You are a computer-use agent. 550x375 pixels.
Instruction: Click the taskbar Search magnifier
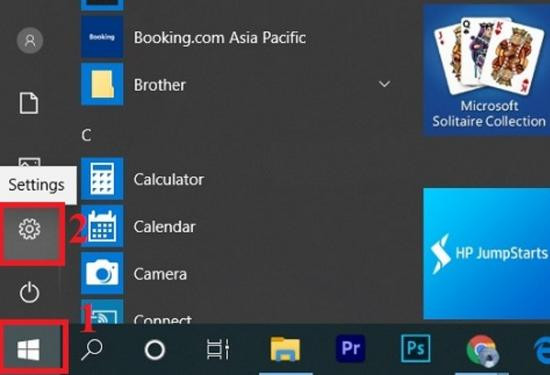click(92, 349)
